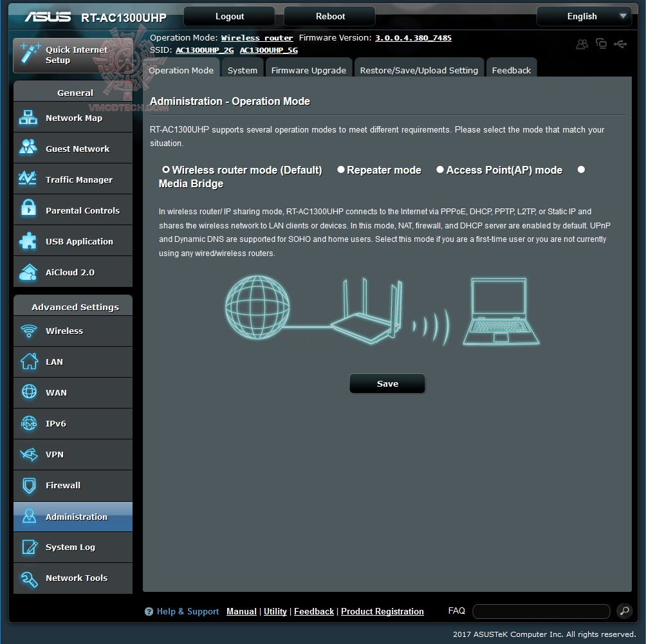Open Quick Internet Setup wand icon

coord(30,53)
